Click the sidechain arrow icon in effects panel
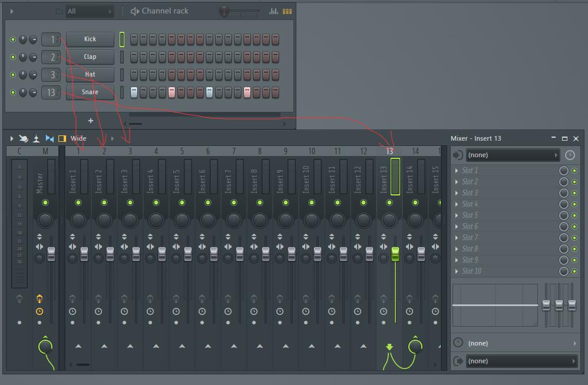The image size is (588, 385). [458, 155]
